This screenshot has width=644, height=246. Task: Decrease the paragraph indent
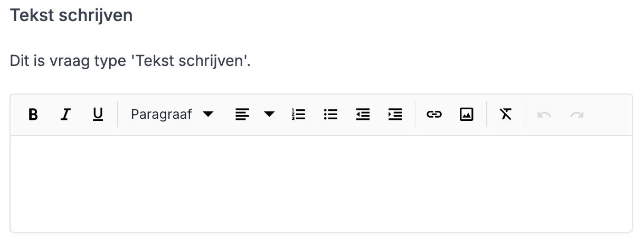363,114
